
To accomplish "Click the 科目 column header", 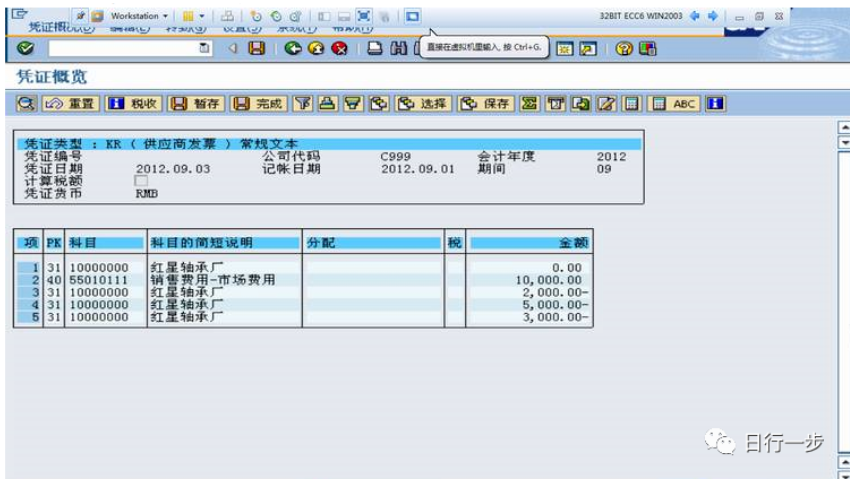I will click(x=105, y=242).
